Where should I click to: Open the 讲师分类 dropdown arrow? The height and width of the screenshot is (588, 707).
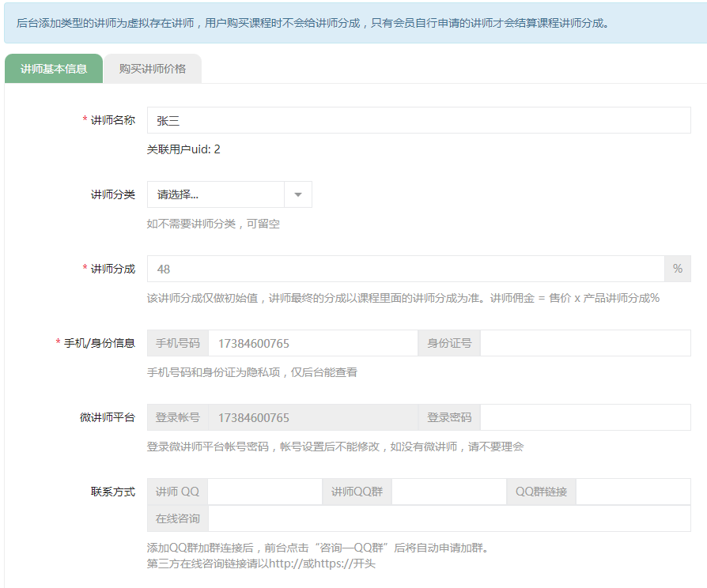(x=298, y=194)
